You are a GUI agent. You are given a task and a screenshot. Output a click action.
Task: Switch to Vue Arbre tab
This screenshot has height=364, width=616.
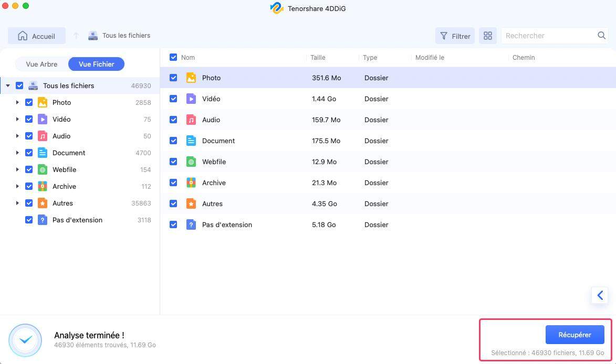pyautogui.click(x=41, y=64)
